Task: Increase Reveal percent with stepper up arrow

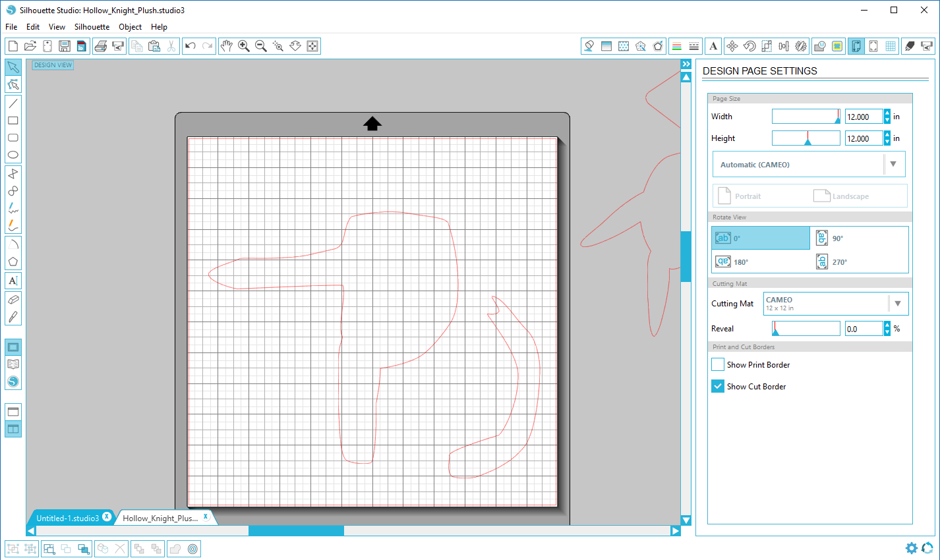Action: click(x=887, y=325)
